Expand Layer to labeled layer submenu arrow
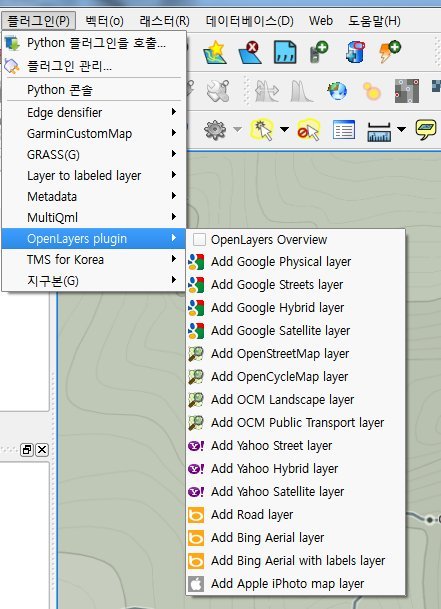Viewport: 441px width, 609px height. pyautogui.click(x=174, y=175)
